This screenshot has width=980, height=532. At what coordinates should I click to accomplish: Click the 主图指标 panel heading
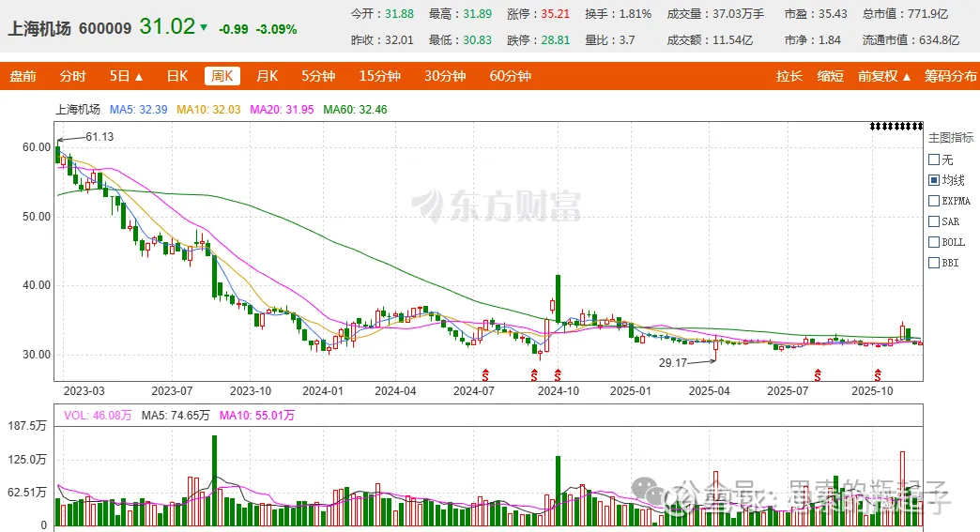(951, 138)
